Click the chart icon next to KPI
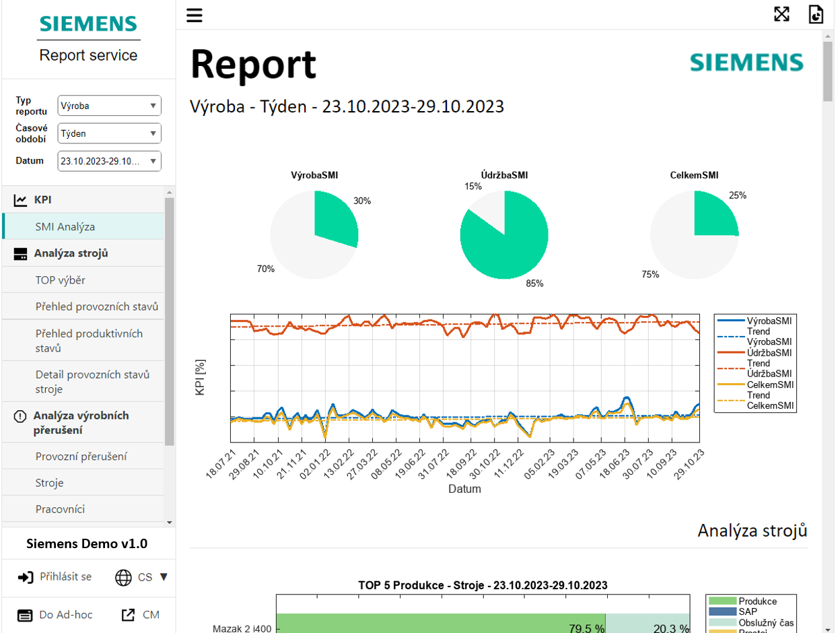 (19, 201)
